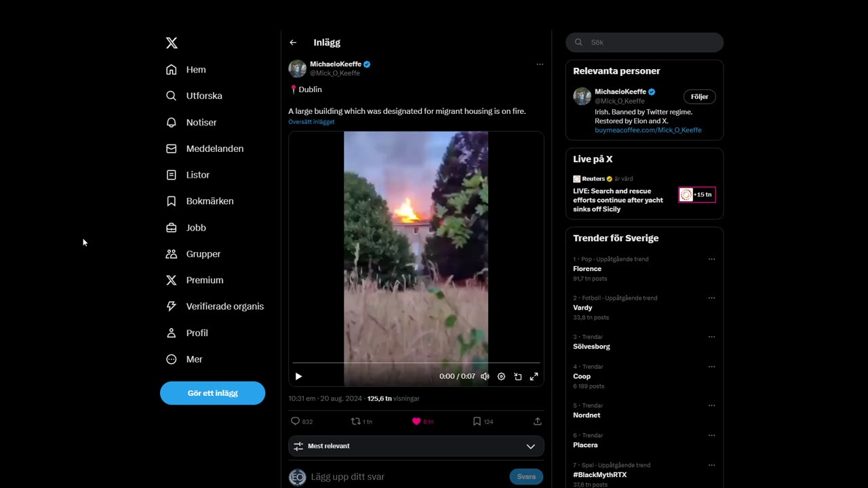This screenshot has height=488, width=868.
Task: Click 125,6 tn visningar count
Action: 393,399
